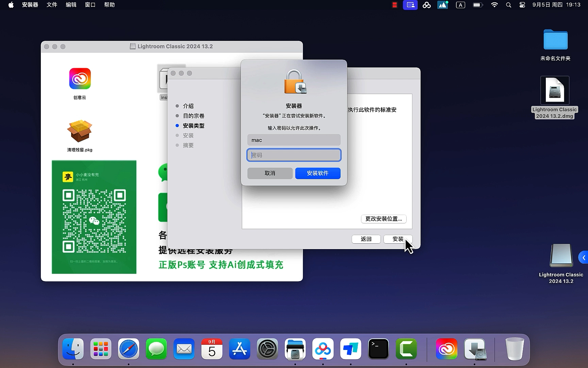Image resolution: width=588 pixels, height=368 pixels.
Task: Open the 文件 menu
Action: [x=52, y=5]
